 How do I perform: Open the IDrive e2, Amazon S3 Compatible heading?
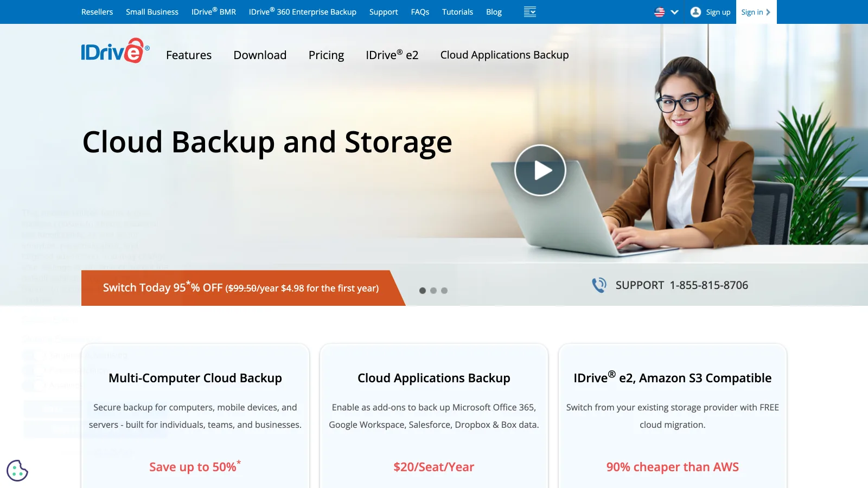pos(673,377)
